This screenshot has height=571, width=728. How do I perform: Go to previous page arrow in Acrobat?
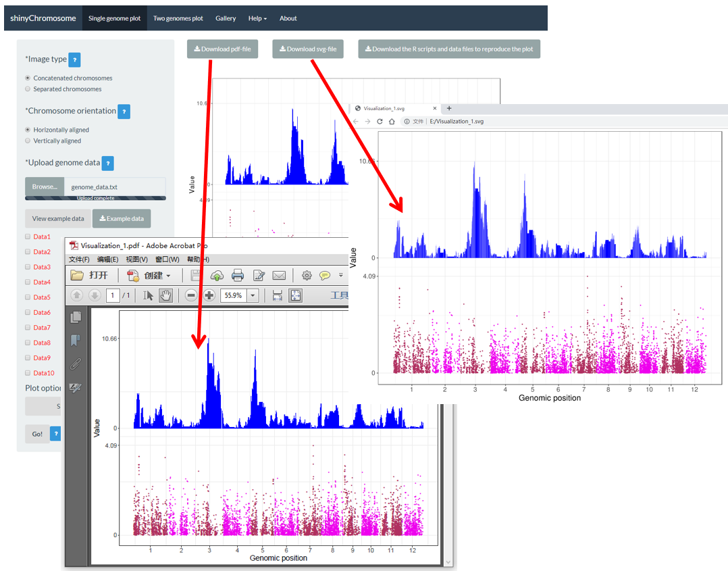pyautogui.click(x=77, y=295)
